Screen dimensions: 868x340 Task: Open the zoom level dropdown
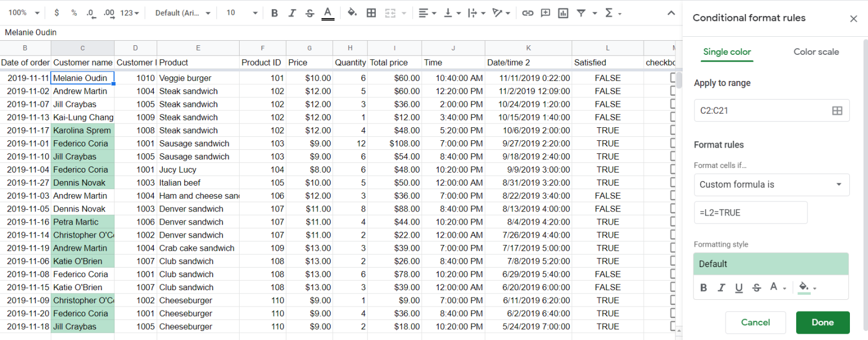click(23, 12)
